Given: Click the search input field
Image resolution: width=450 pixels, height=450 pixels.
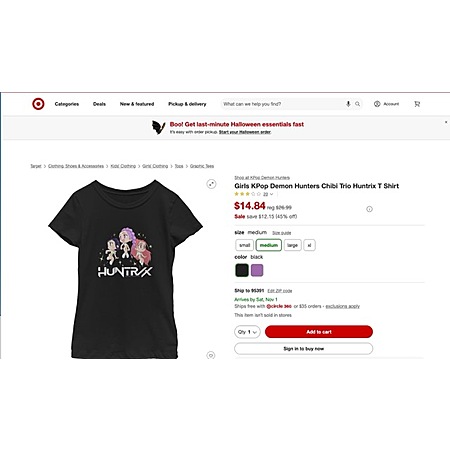Looking at the screenshot, I should (x=283, y=104).
